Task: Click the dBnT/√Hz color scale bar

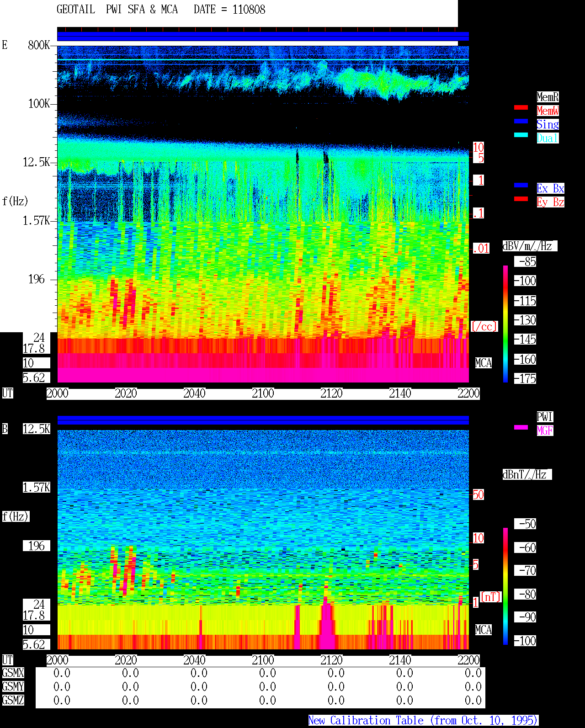Action: pos(505,586)
